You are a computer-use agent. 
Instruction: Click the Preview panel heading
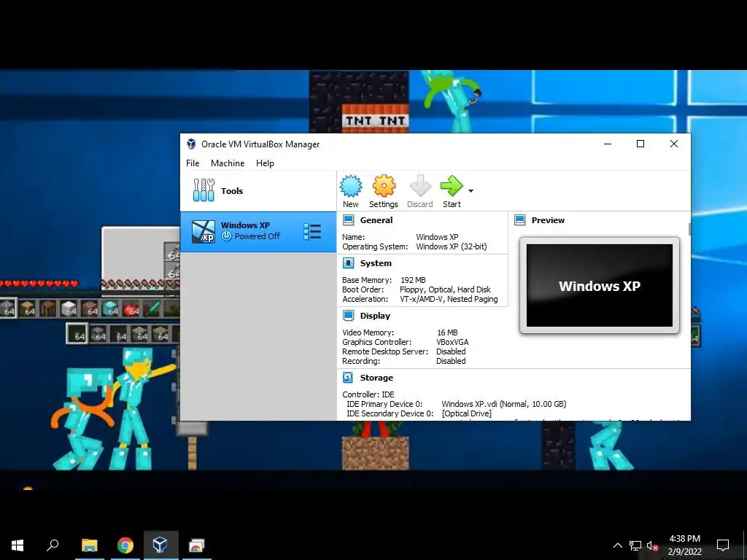(548, 220)
